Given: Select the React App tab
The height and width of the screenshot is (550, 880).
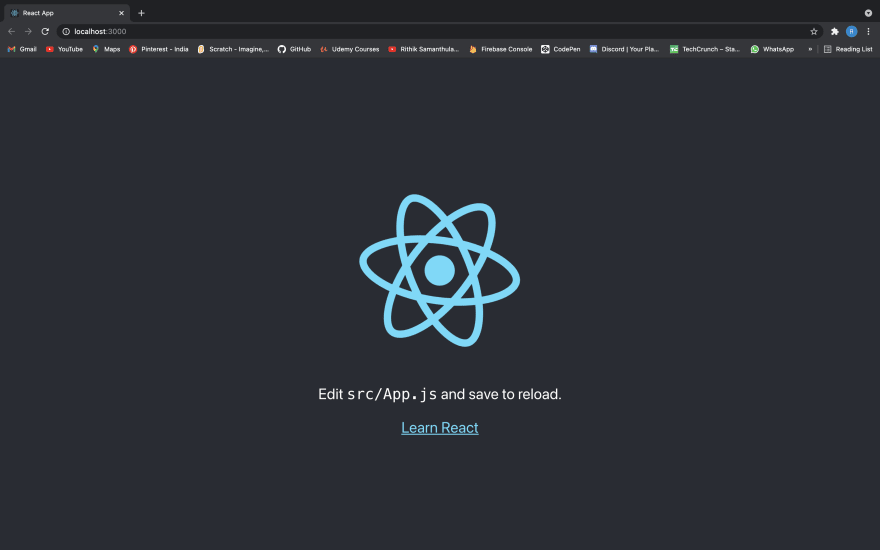Looking at the screenshot, I should click(67, 13).
